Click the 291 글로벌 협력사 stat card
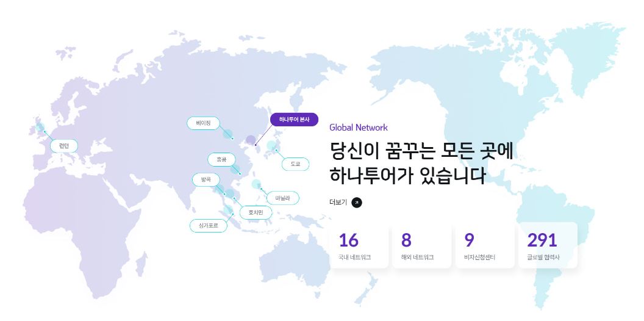Image resolution: width=644 pixels, height=321 pixels. coord(548,245)
